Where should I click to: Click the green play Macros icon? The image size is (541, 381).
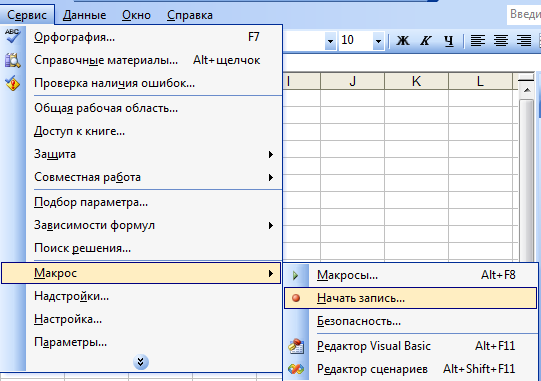[295, 275]
